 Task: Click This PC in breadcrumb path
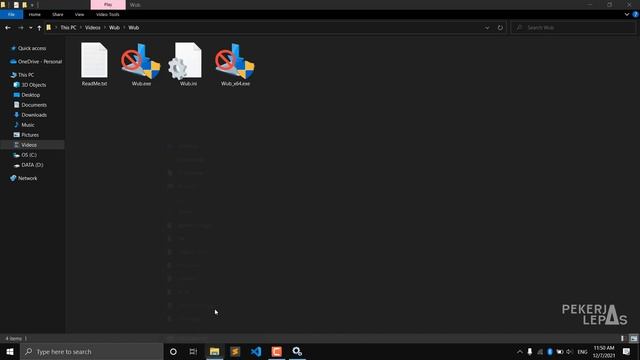click(68, 28)
